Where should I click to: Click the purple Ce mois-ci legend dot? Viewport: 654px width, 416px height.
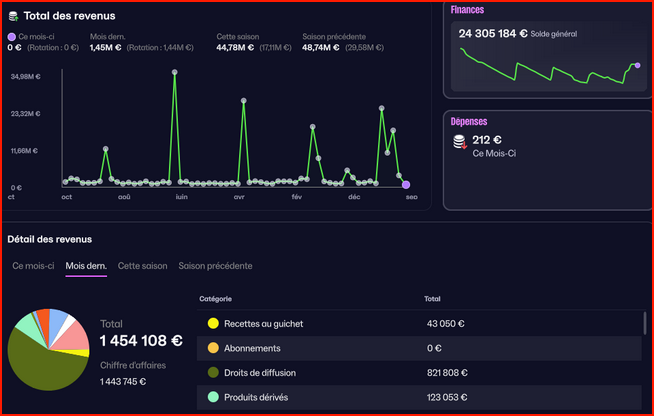(x=11, y=37)
